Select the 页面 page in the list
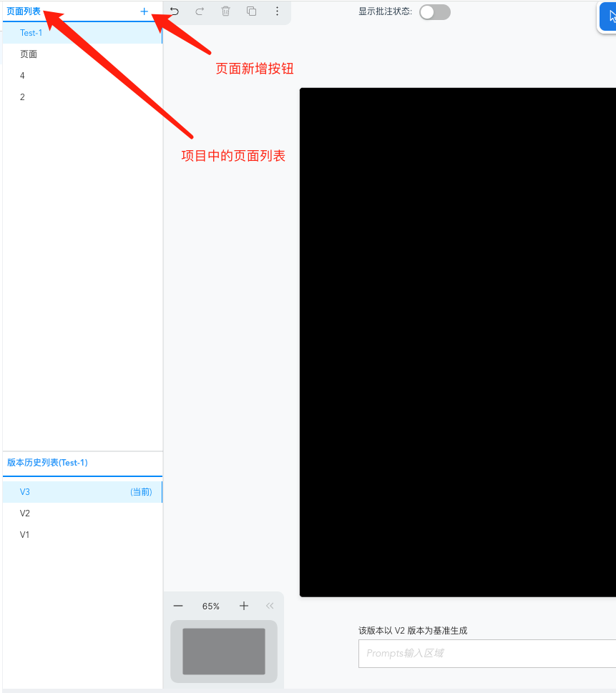Viewport: 616px width, 693px height. (29, 54)
